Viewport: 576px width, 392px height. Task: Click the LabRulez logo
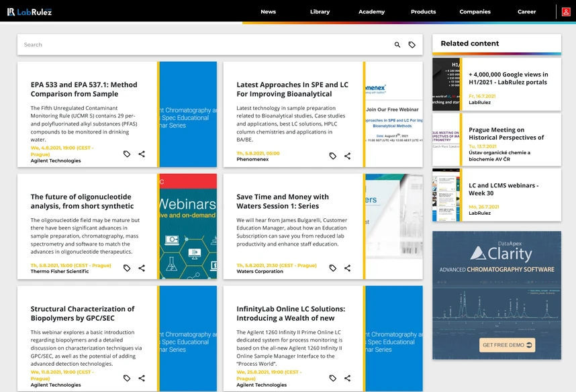pyautogui.click(x=30, y=12)
